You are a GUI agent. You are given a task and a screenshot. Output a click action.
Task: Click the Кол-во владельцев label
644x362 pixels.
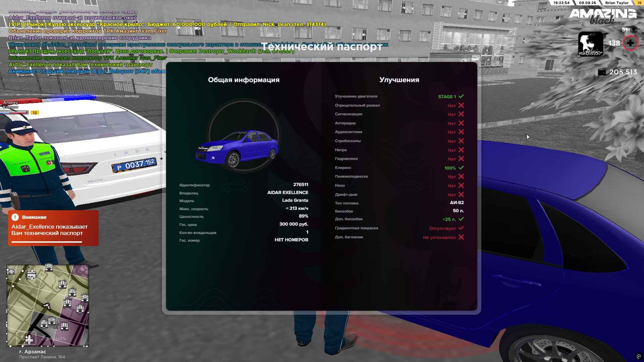coord(198,233)
